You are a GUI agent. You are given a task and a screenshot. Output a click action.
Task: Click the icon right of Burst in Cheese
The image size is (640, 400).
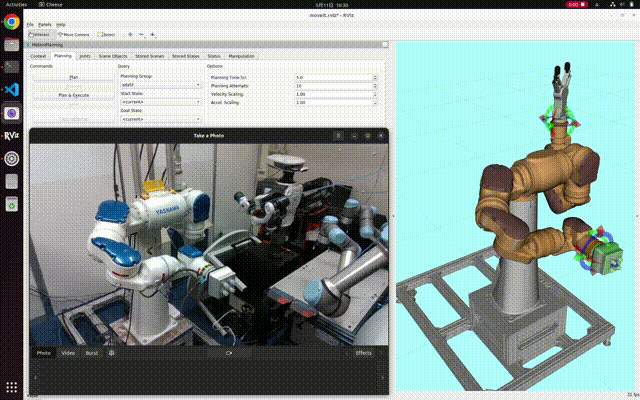111,353
